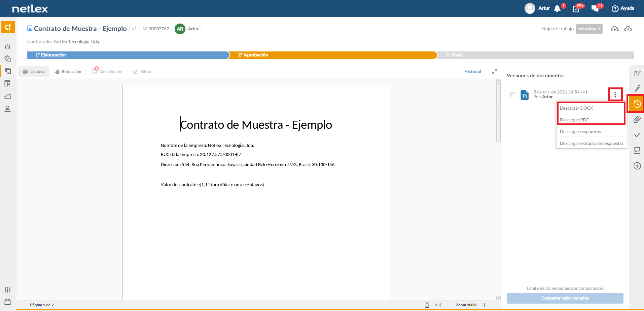The image size is (644, 311).
Task: Expand document viewer to fullscreen
Action: pyautogui.click(x=494, y=72)
